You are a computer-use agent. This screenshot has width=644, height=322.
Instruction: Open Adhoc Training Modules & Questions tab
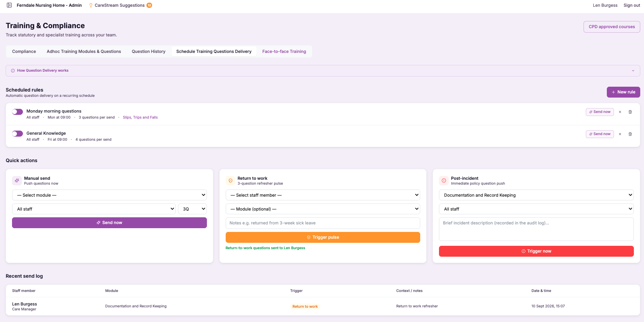pyautogui.click(x=84, y=51)
